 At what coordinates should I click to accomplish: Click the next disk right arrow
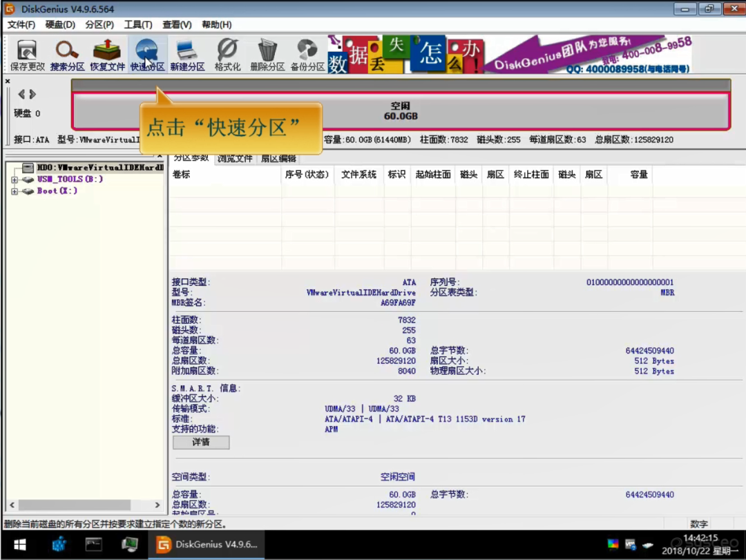click(x=32, y=94)
